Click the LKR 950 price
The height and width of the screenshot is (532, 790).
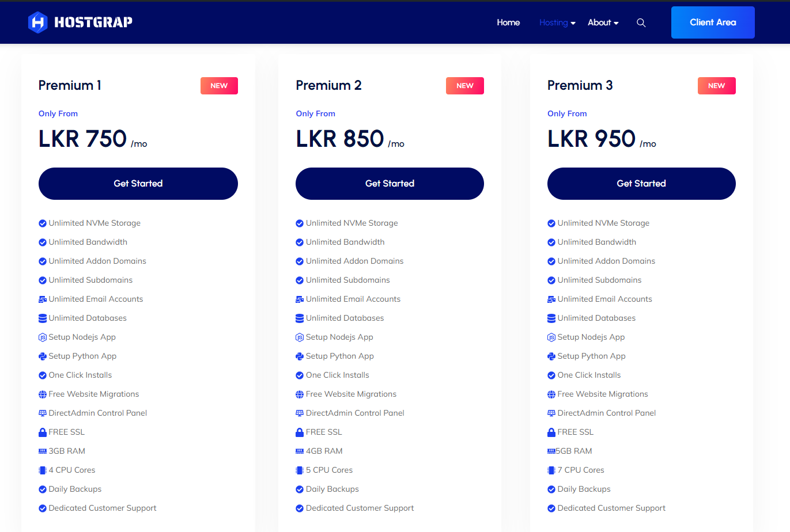[x=592, y=139]
